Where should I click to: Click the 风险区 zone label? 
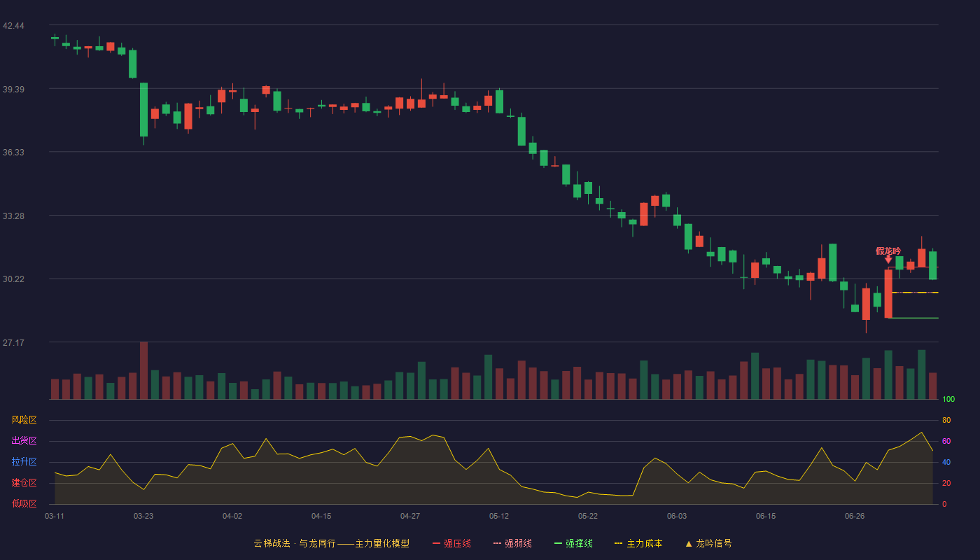pyautogui.click(x=24, y=420)
